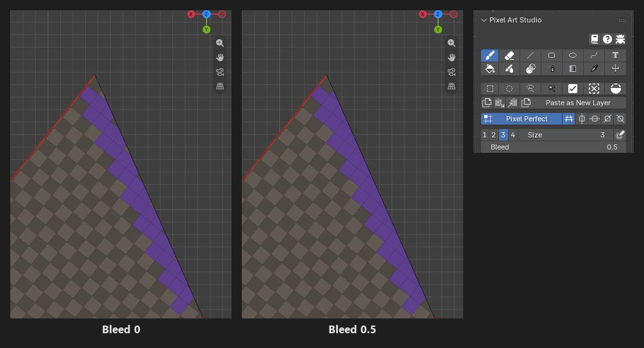Click the invert selection half-circle icon
Viewport: 644px width, 348px height.
(615, 89)
